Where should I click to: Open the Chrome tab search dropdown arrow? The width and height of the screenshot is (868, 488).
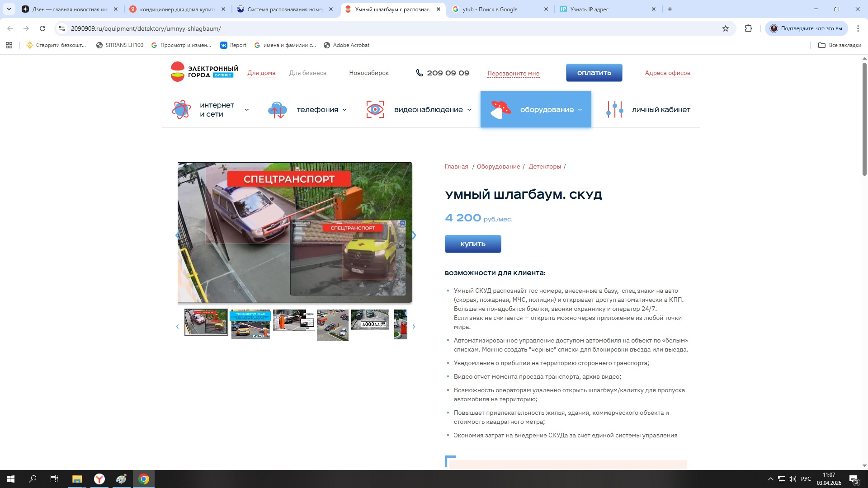pyautogui.click(x=9, y=9)
